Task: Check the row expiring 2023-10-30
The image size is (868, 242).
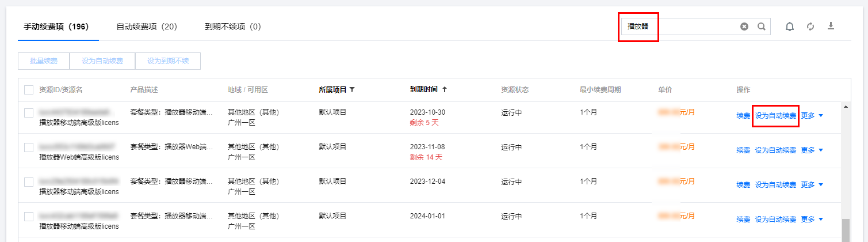Action: [29, 113]
